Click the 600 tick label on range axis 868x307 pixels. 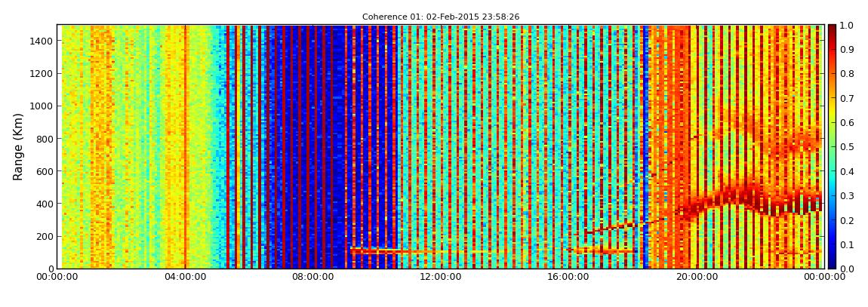point(45,171)
